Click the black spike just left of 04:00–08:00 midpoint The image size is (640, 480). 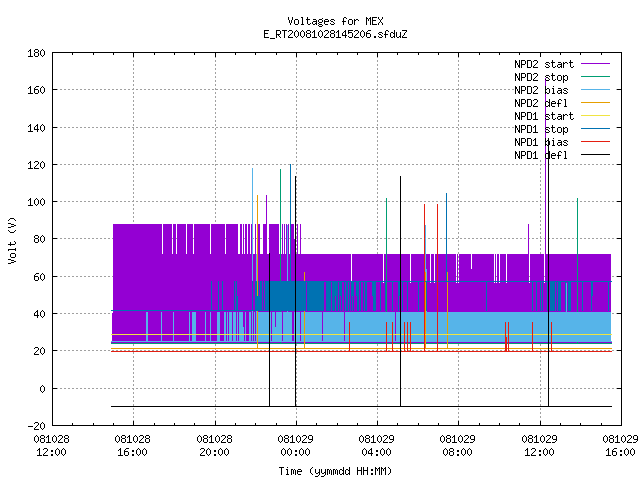click(400, 291)
